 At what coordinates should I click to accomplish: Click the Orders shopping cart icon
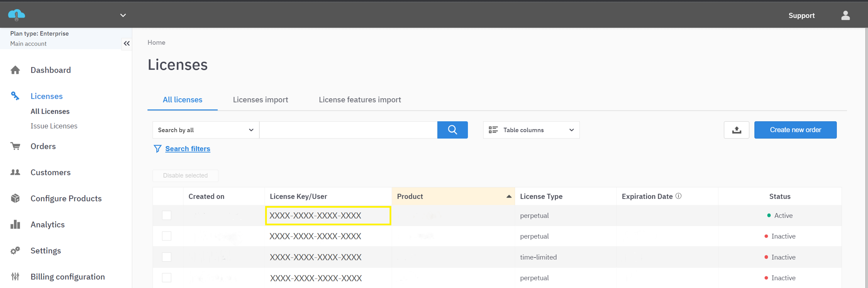click(x=15, y=146)
